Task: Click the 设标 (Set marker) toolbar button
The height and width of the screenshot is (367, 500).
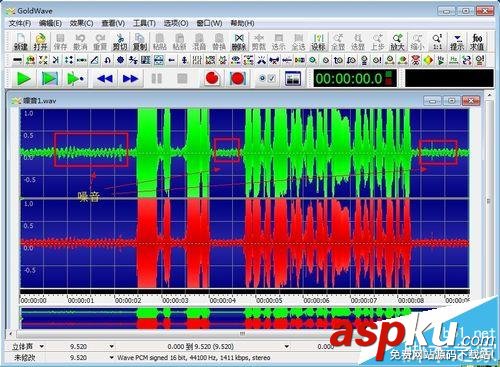Action: click(318, 42)
